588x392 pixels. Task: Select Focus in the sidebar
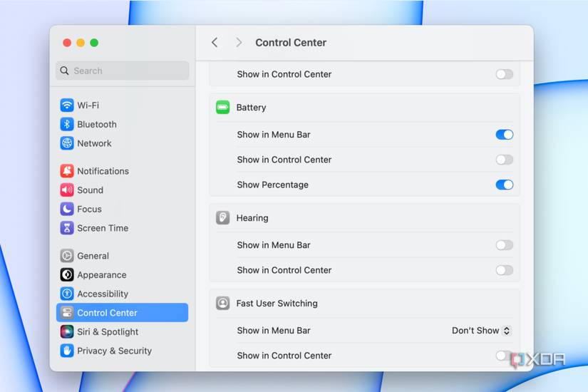pyautogui.click(x=89, y=209)
